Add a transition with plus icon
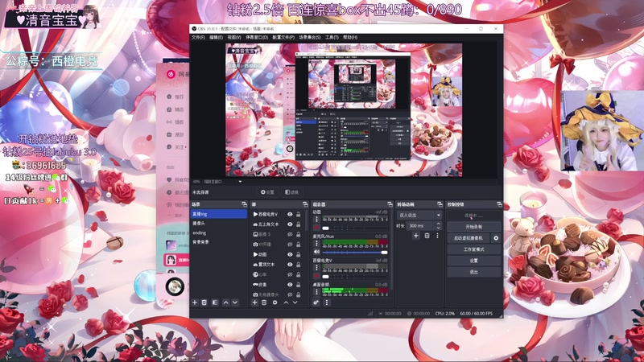 pyautogui.click(x=416, y=236)
